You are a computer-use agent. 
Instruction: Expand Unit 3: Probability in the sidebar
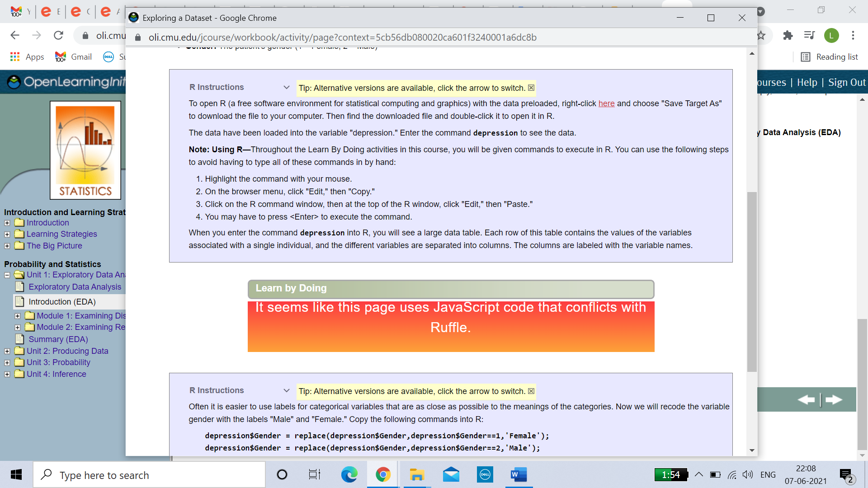[7, 362]
